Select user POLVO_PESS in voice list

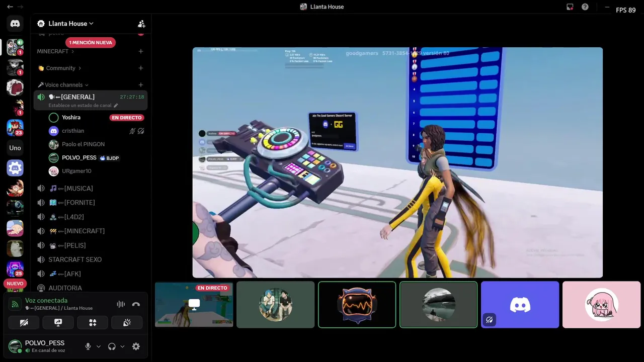tap(79, 158)
